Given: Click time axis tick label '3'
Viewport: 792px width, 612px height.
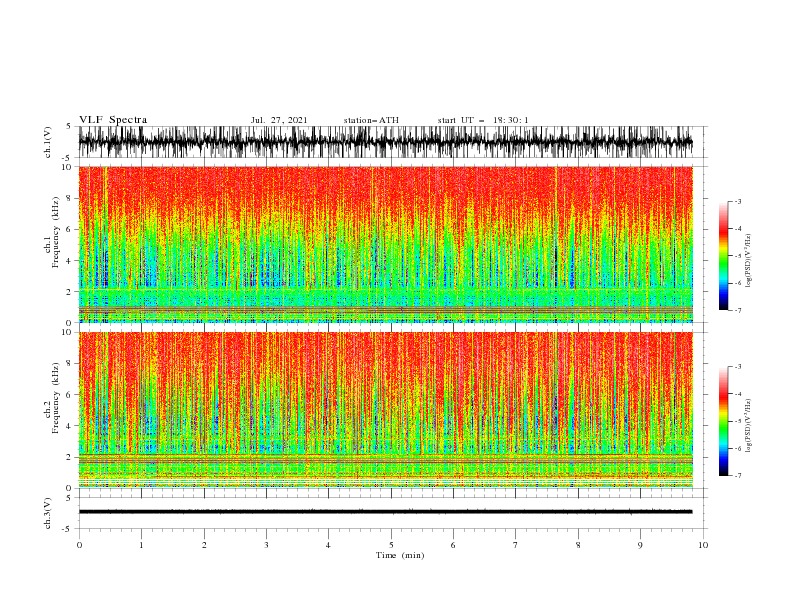Looking at the screenshot, I should [266, 545].
